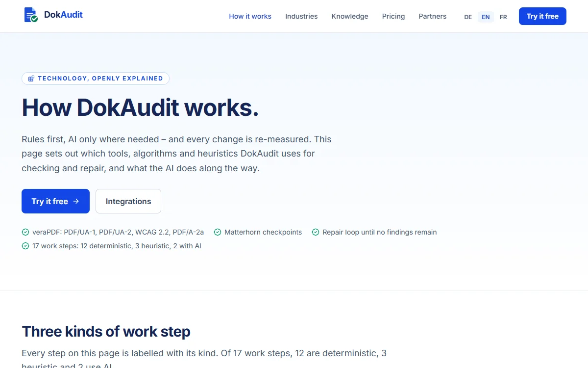Image resolution: width=588 pixels, height=368 pixels.
Task: Open the Integrations button
Action: pyautogui.click(x=128, y=201)
